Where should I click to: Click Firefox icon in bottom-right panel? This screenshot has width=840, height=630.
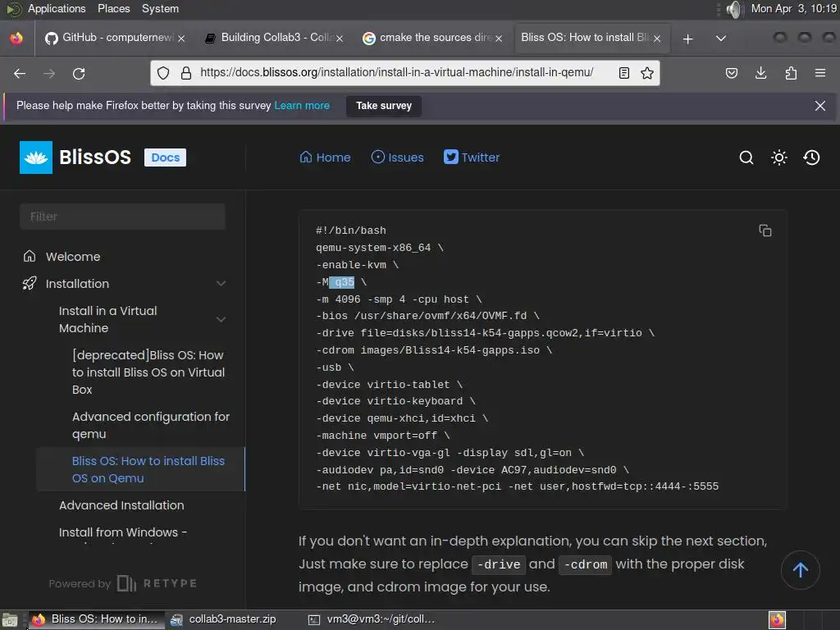click(x=778, y=620)
